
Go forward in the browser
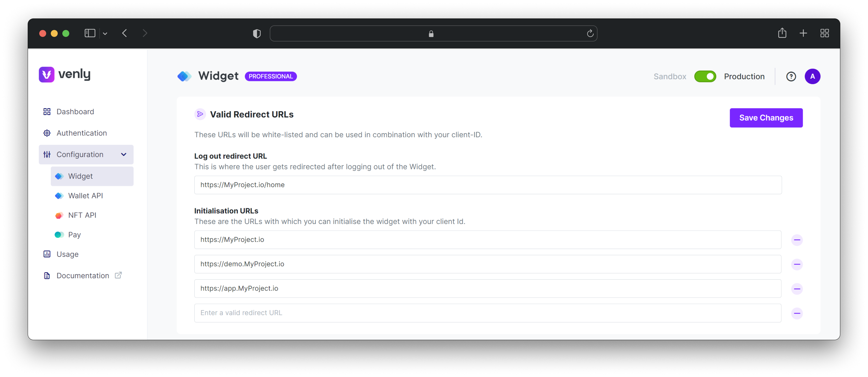click(x=145, y=33)
